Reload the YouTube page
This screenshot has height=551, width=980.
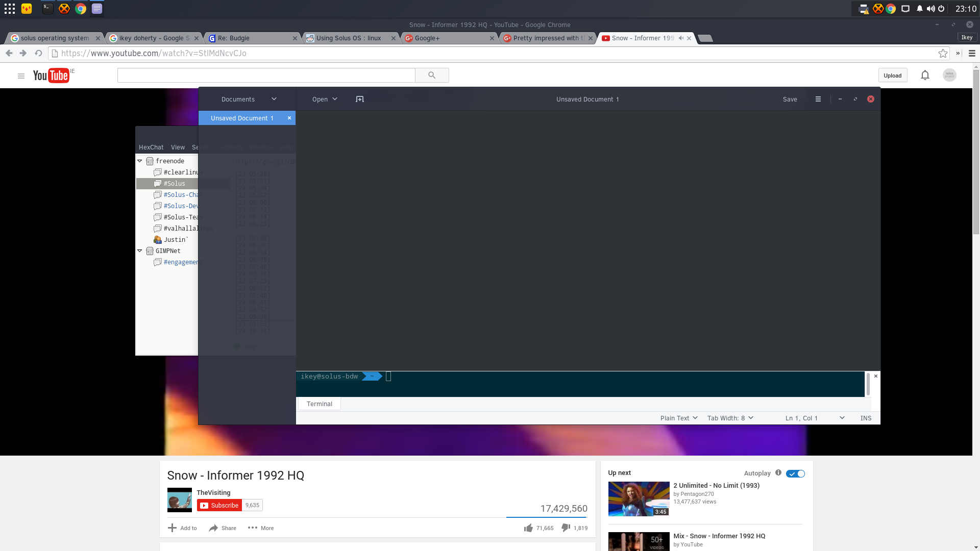coord(38,53)
